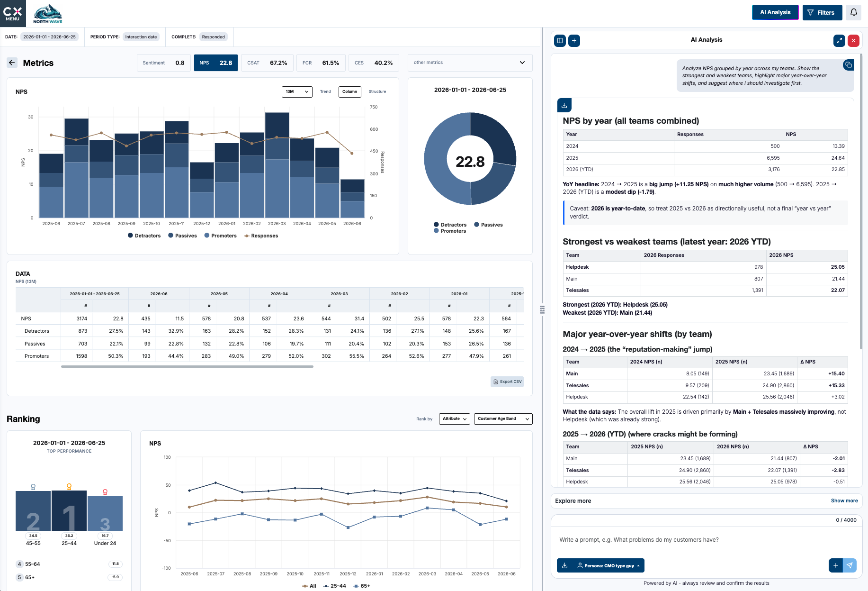This screenshot has height=591, width=868.
Task: Change the Interaction date period type
Action: point(141,37)
